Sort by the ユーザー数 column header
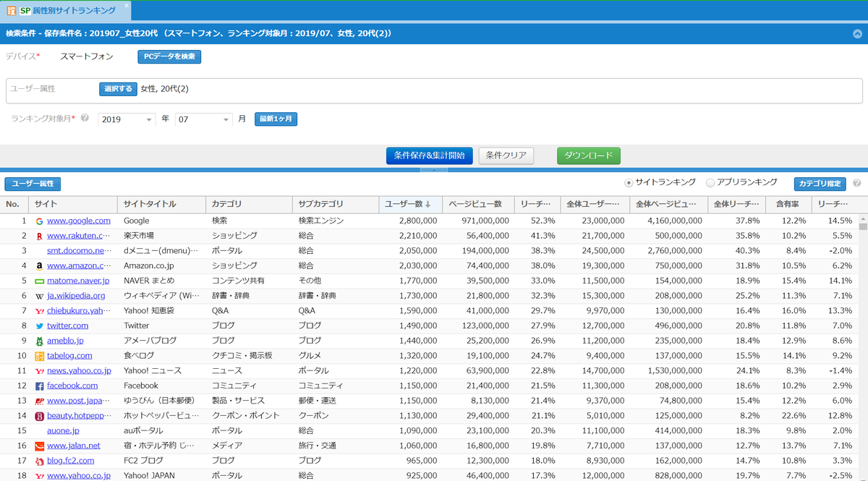The height and width of the screenshot is (481, 868). pyautogui.click(x=408, y=205)
